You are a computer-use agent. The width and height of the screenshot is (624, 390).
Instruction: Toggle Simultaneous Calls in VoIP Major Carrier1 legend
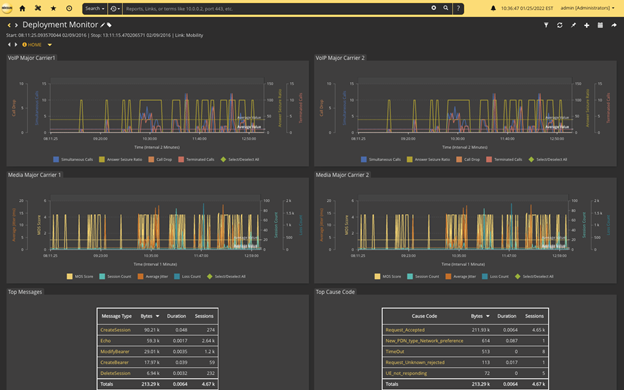click(x=73, y=159)
